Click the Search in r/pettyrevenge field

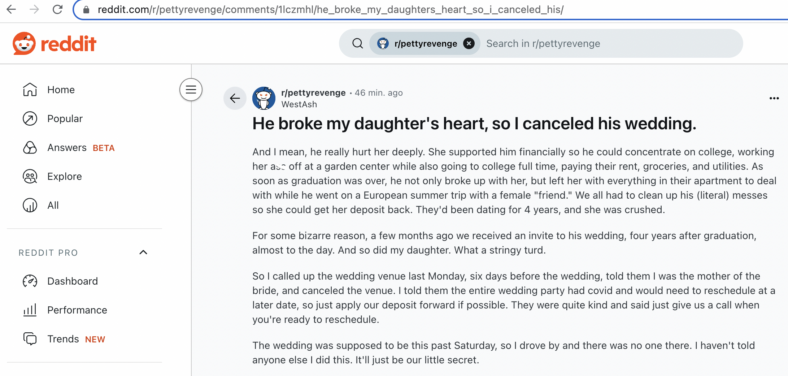(x=611, y=44)
